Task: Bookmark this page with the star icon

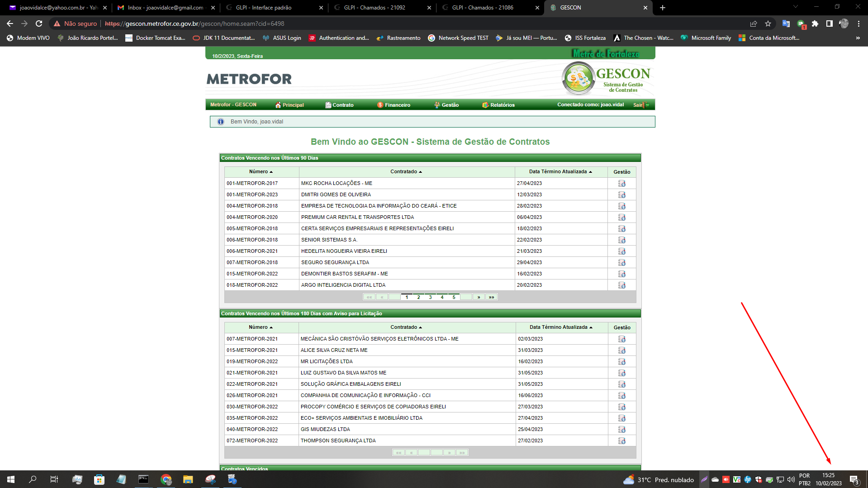Action: [768, 24]
